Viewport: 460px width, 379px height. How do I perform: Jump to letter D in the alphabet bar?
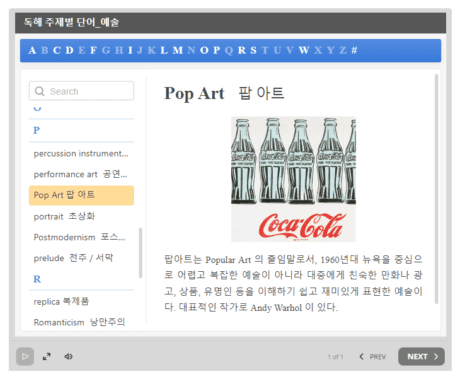[69, 50]
